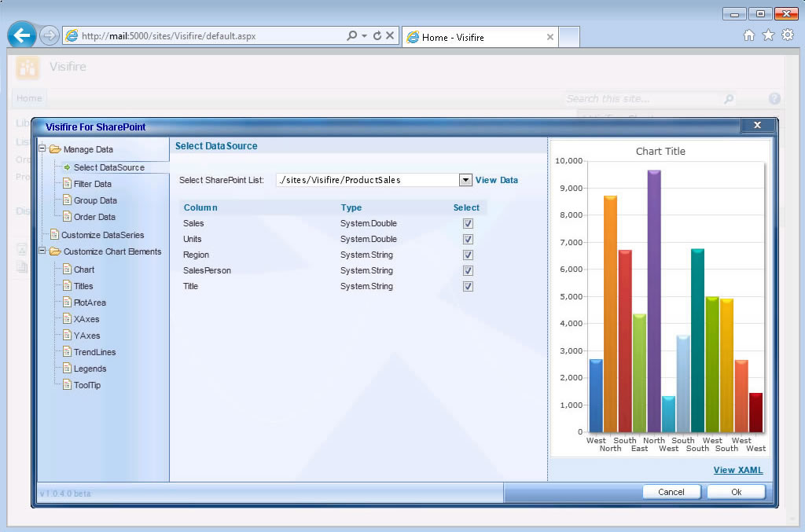Click the View XAML link

[x=737, y=469]
